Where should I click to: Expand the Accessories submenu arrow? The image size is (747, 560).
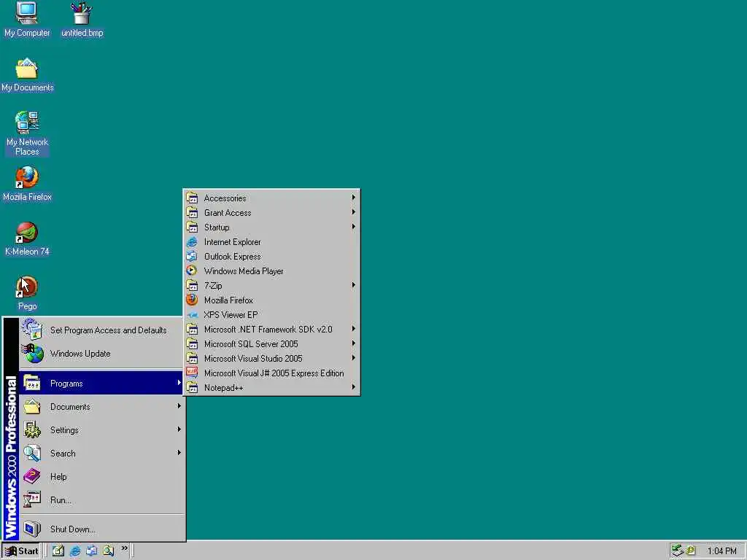(x=354, y=198)
